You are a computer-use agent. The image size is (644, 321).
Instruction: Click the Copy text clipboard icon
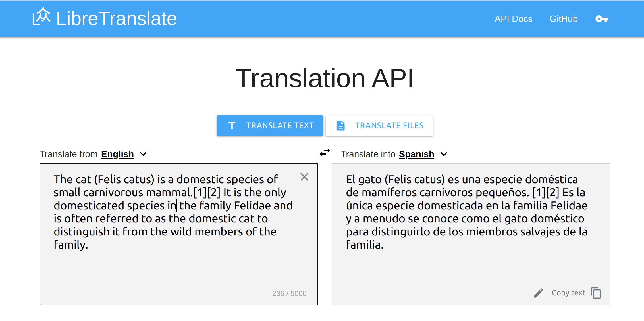(x=597, y=293)
